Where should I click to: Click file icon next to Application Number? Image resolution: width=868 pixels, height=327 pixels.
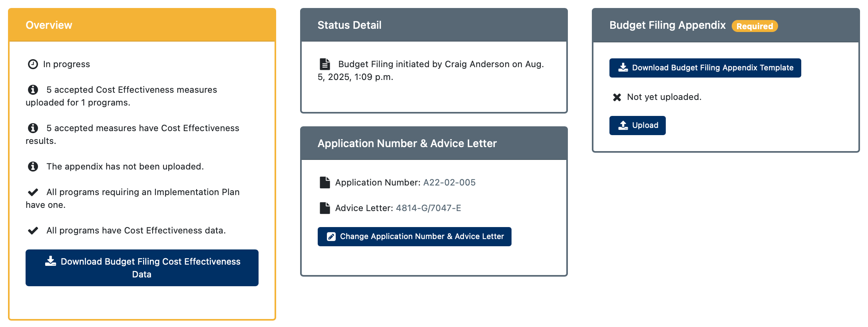tap(325, 182)
